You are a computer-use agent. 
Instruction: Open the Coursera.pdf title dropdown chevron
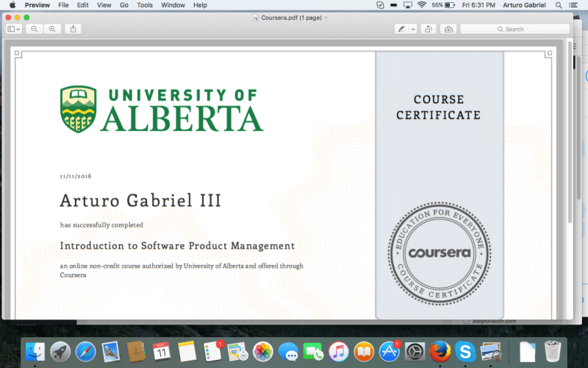[326, 17]
